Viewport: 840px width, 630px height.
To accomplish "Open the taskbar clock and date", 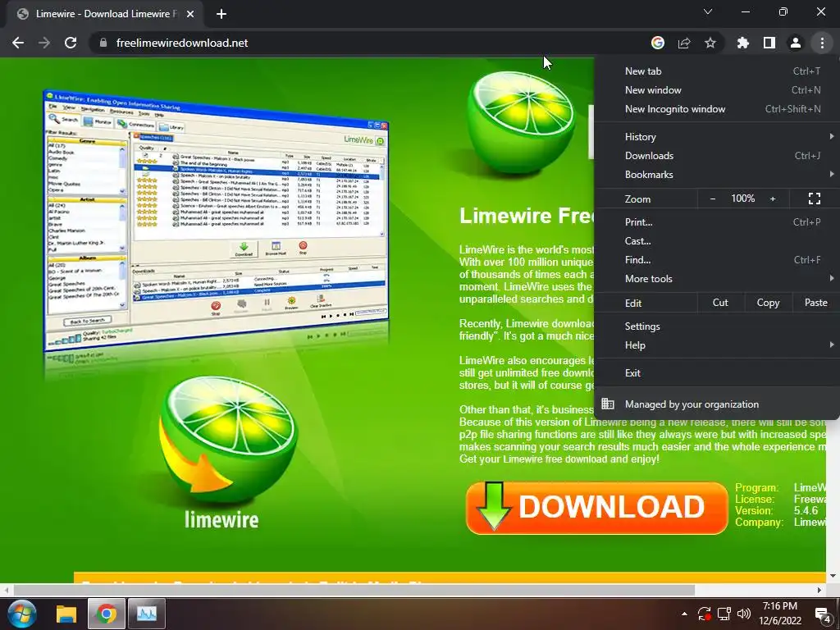I will 780,614.
